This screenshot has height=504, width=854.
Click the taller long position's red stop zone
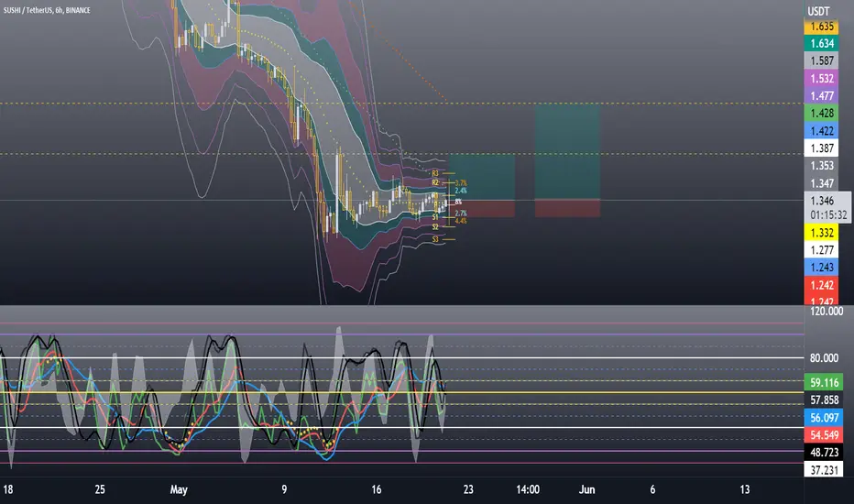(x=567, y=208)
